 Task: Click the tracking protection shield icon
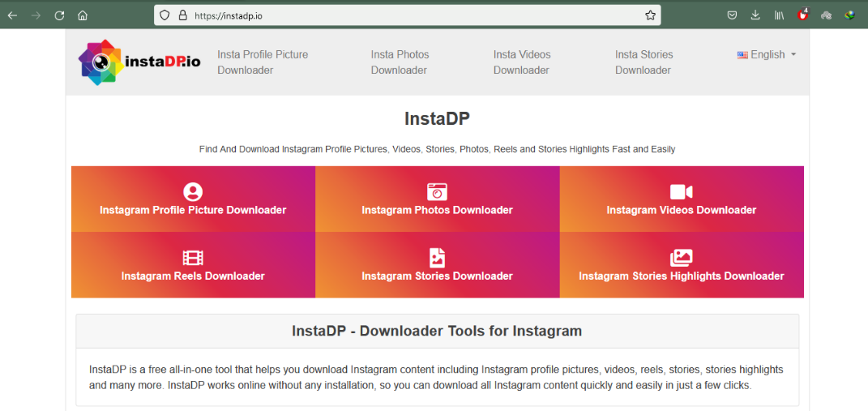click(165, 15)
